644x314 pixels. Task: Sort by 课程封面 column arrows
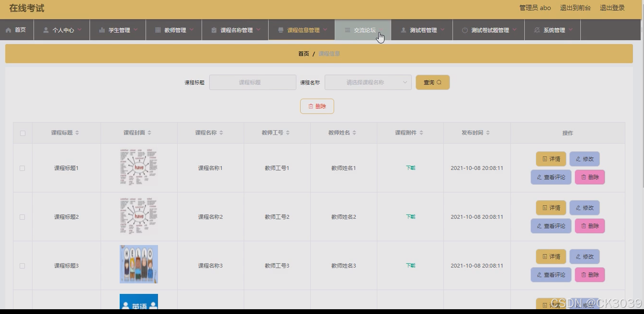149,133
